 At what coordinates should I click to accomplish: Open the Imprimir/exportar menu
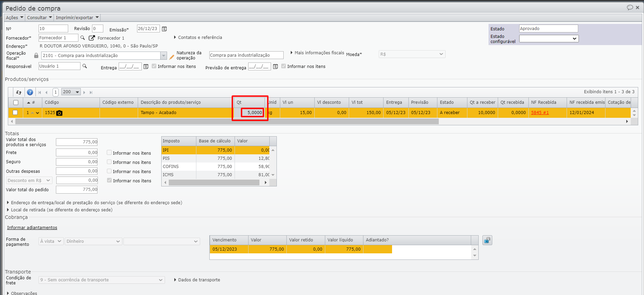pyautogui.click(x=77, y=17)
